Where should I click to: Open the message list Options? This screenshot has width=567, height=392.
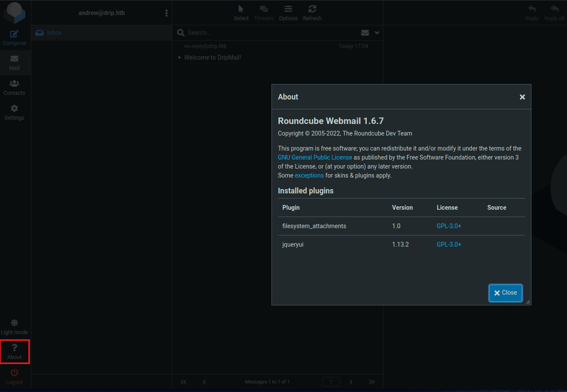[x=288, y=13]
